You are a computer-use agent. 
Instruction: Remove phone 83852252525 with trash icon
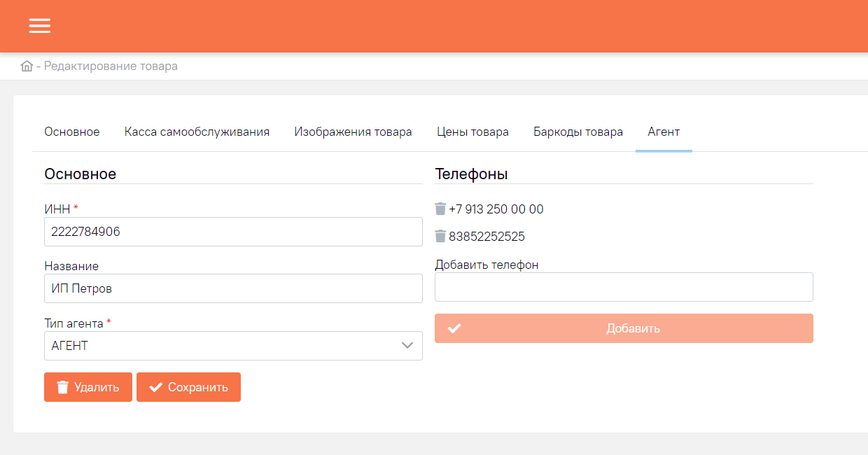point(440,237)
